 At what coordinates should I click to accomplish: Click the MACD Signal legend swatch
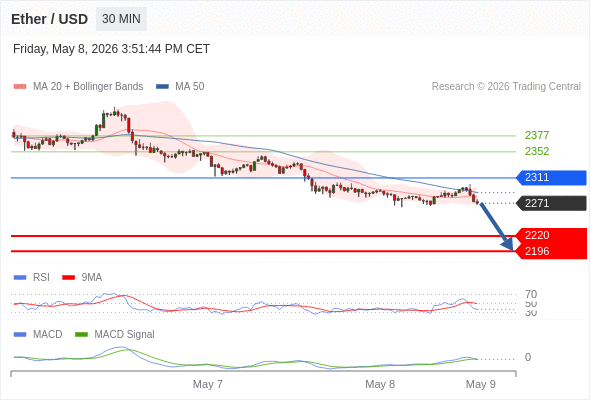(81, 334)
